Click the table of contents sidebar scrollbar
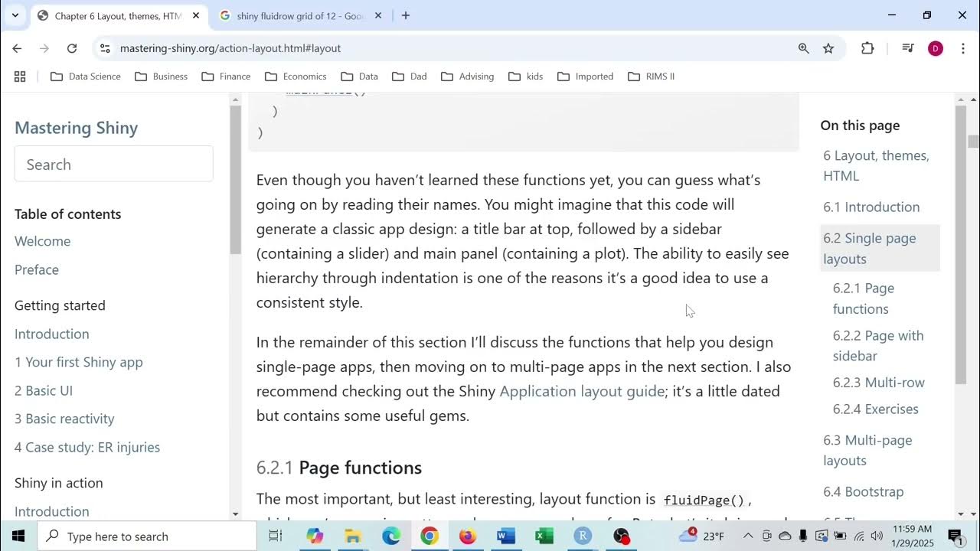The image size is (980, 551). [x=235, y=180]
